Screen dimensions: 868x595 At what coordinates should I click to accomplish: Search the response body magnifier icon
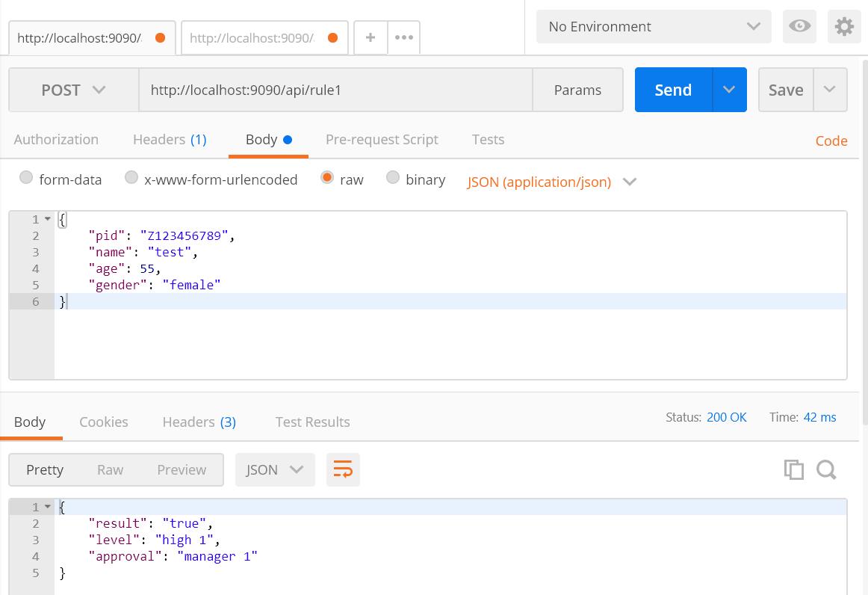pos(826,469)
